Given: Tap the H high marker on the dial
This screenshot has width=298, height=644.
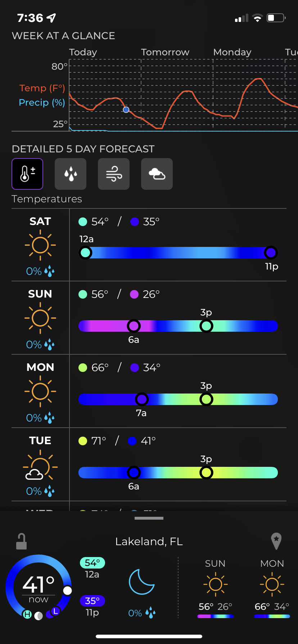Looking at the screenshot, I should click(27, 614).
